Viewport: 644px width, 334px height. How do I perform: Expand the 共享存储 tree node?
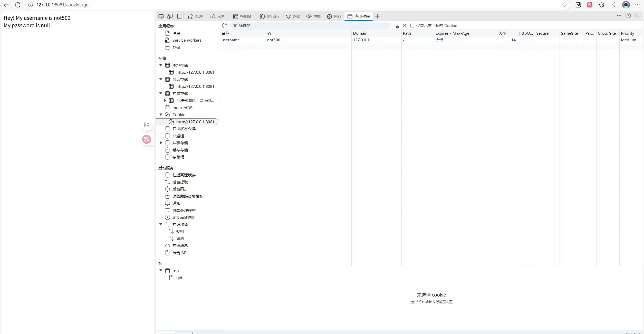tap(161, 143)
